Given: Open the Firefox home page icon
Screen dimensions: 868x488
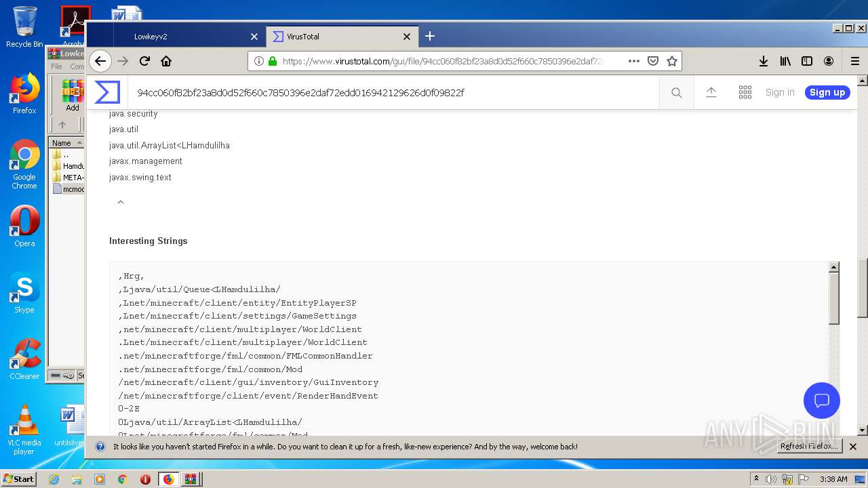Looking at the screenshot, I should point(166,61).
